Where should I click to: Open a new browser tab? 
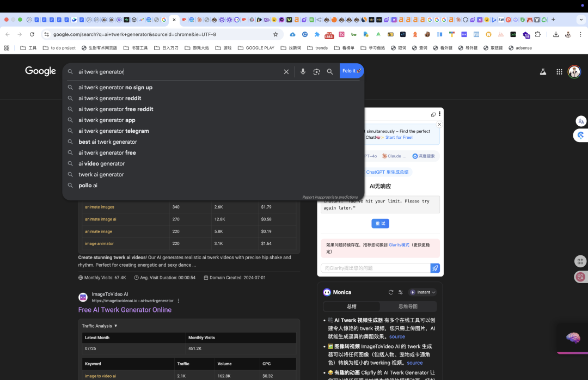click(553, 20)
